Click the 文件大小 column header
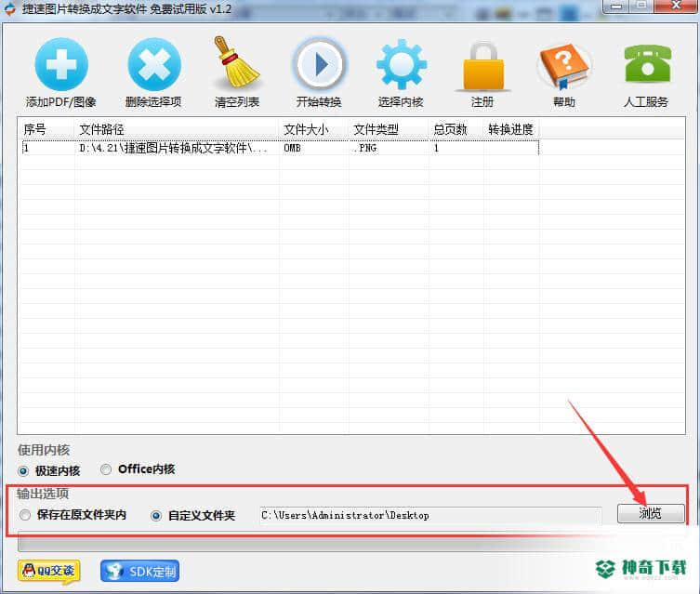 click(x=314, y=129)
